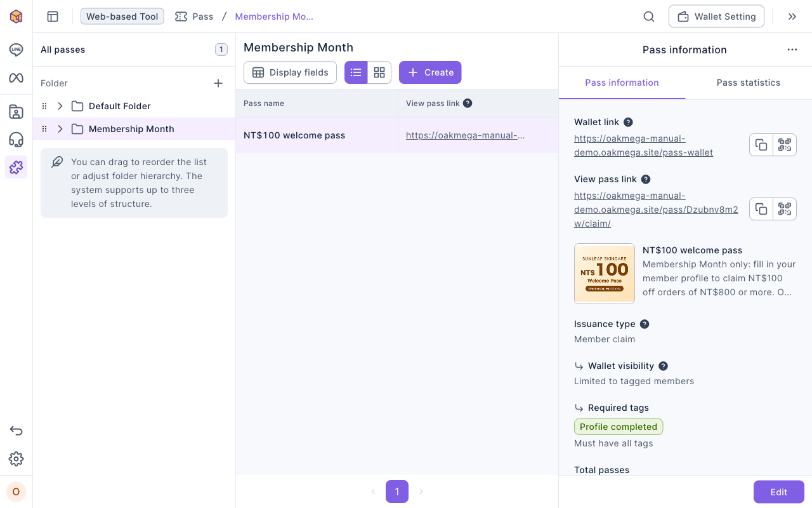The image size is (812, 508).
Task: Open Display fields options
Action: [x=290, y=72]
